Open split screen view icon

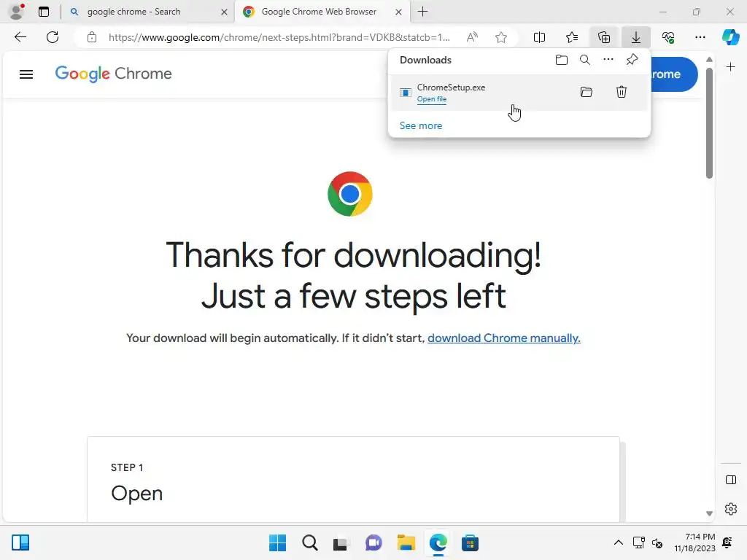pos(539,37)
